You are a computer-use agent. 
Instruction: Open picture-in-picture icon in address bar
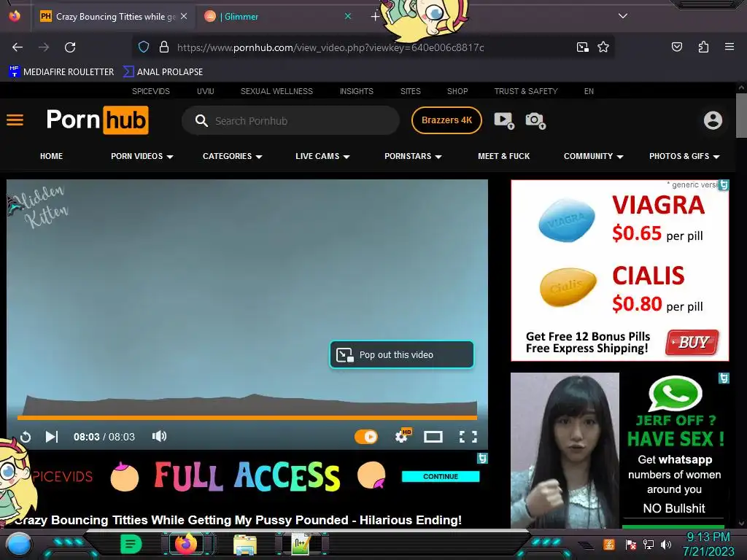(582, 47)
